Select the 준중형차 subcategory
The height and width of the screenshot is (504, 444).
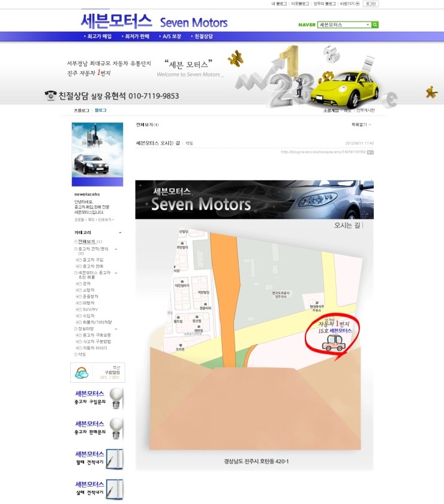[x=91, y=296]
